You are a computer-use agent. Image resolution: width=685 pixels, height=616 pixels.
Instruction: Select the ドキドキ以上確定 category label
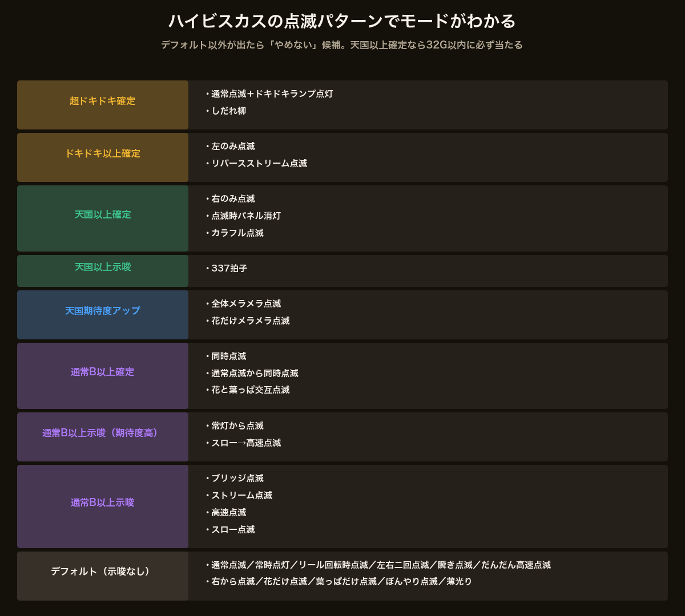coord(103,153)
